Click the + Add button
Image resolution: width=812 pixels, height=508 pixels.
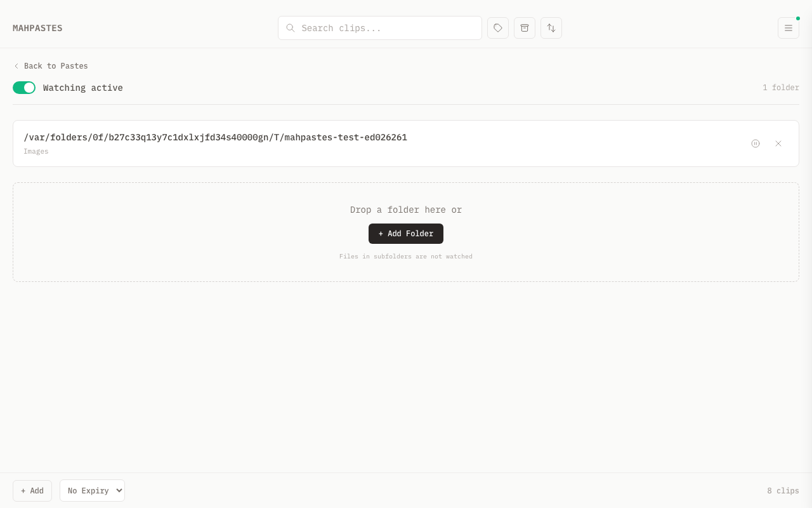pos(32,490)
